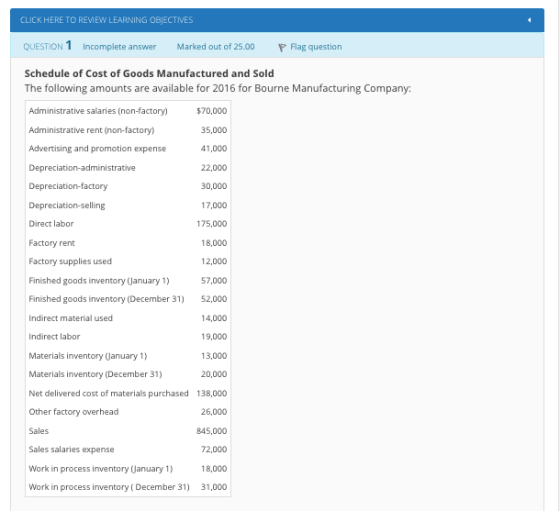Select the Indirect material used label

point(71,318)
